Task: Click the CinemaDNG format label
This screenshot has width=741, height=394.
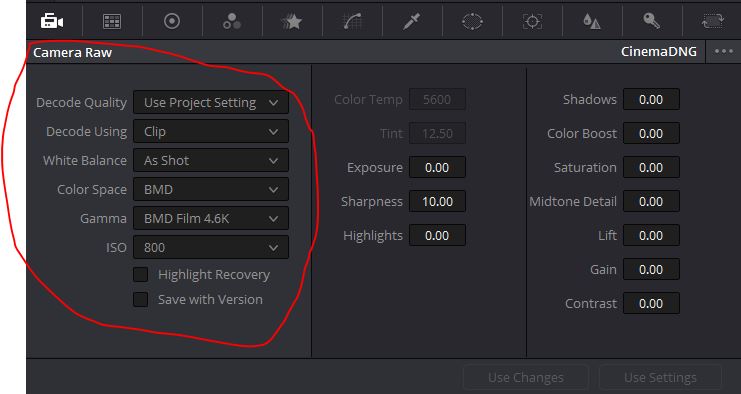Action: (x=659, y=51)
